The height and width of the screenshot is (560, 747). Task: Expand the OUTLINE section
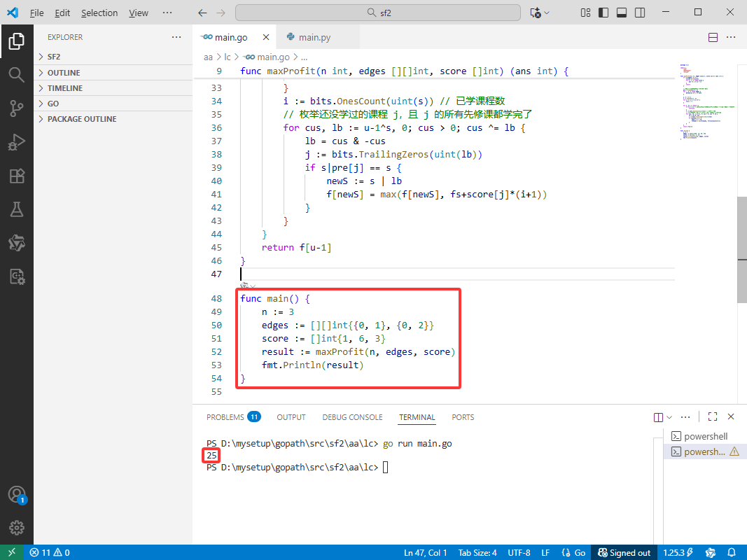tap(113, 73)
